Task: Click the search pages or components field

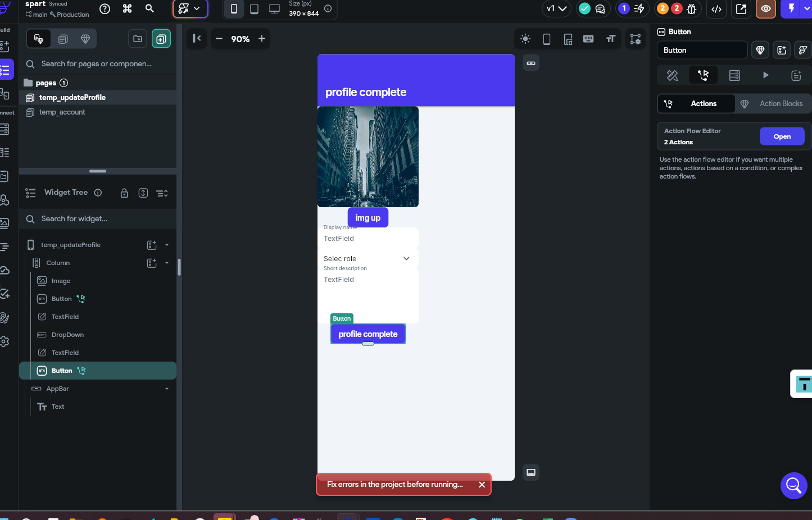Action: [x=98, y=64]
